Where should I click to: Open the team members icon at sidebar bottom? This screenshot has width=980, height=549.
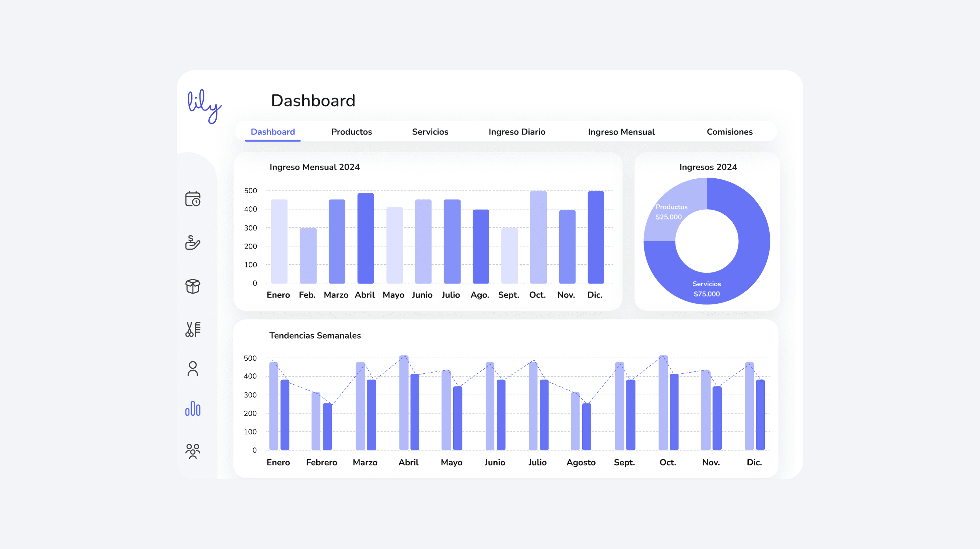(x=193, y=451)
